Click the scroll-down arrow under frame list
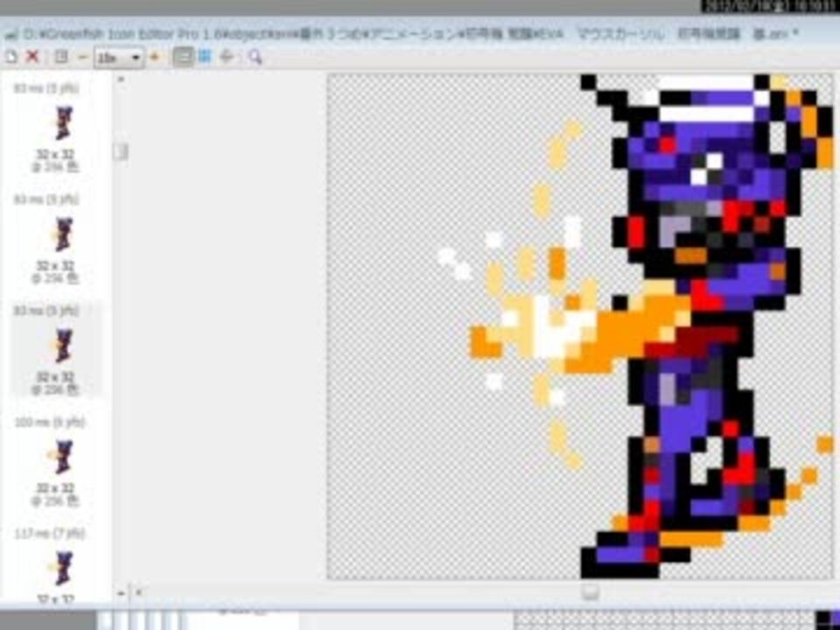Image resolution: width=840 pixels, height=630 pixels. (121, 593)
